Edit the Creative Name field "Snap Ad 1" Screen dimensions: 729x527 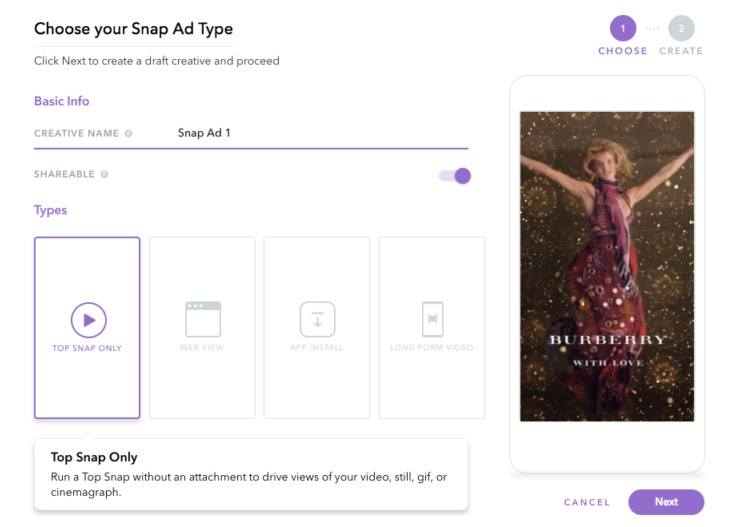click(300, 133)
